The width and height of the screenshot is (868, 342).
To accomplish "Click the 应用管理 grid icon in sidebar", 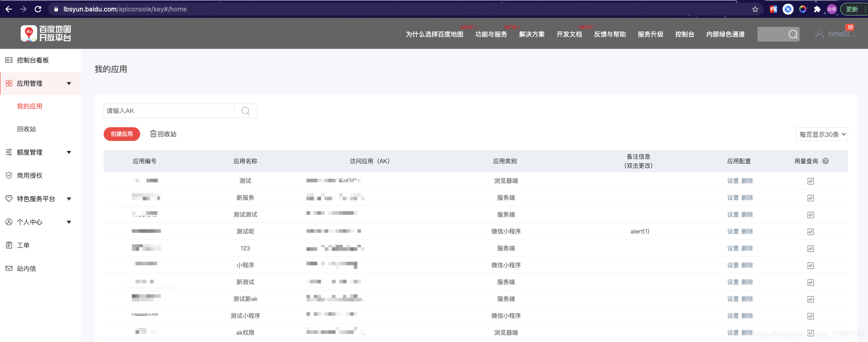I will pyautogui.click(x=9, y=83).
